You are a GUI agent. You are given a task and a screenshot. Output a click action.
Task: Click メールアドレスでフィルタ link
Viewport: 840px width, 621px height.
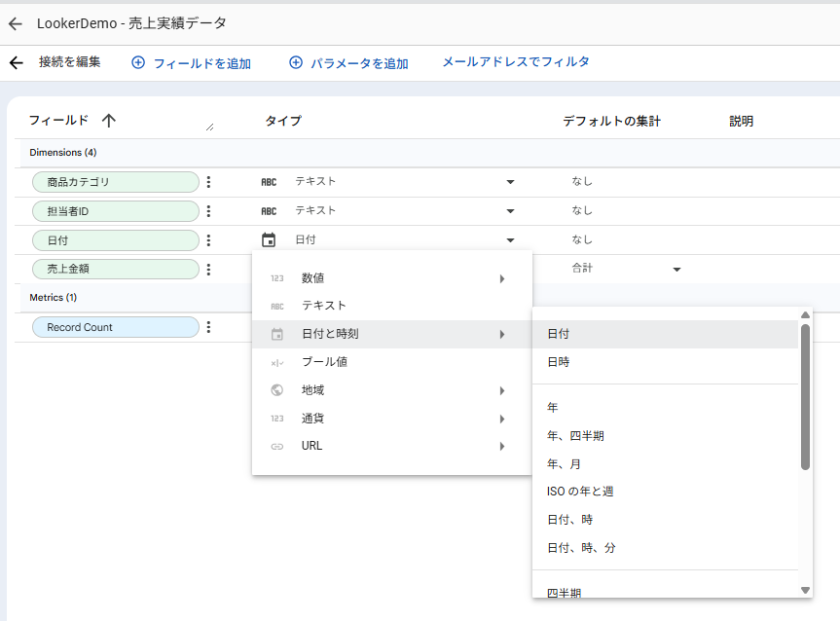pyautogui.click(x=516, y=62)
